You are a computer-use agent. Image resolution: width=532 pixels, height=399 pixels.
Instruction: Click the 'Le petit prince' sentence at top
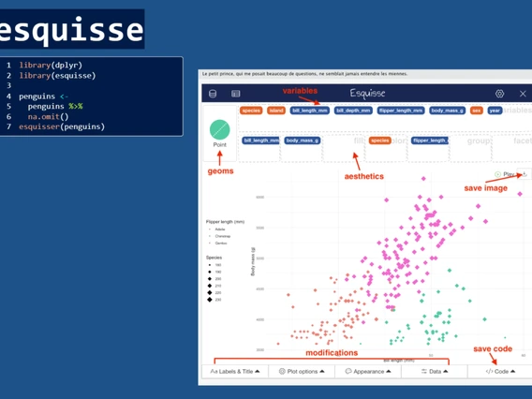point(304,74)
